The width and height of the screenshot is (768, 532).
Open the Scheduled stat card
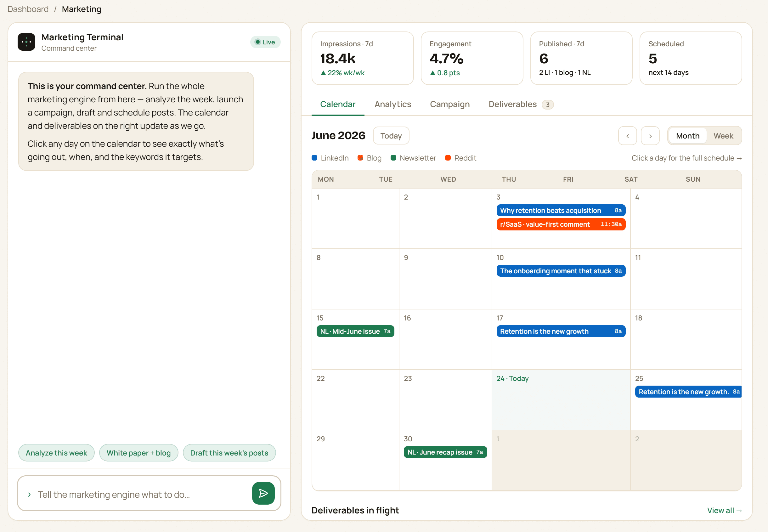point(691,58)
